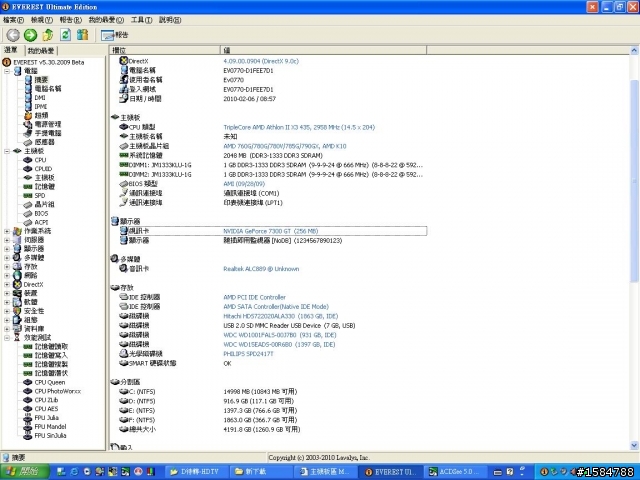This screenshot has width=640, height=480.
Task: Switch to the Favorites tab
Action: pos(41,51)
